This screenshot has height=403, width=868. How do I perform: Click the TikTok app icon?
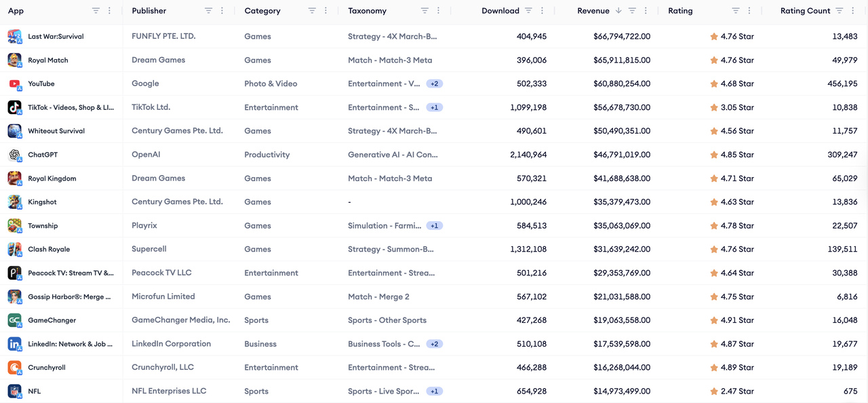click(14, 108)
